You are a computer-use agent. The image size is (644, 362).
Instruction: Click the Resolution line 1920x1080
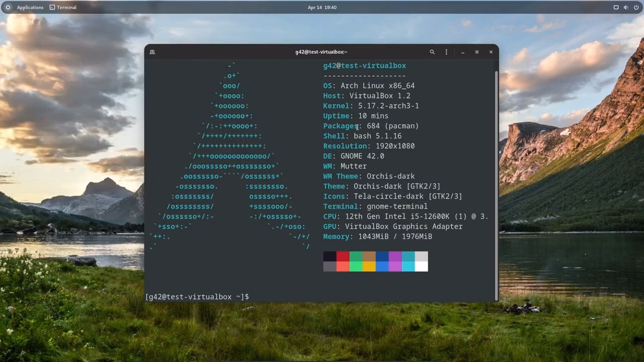pos(369,146)
